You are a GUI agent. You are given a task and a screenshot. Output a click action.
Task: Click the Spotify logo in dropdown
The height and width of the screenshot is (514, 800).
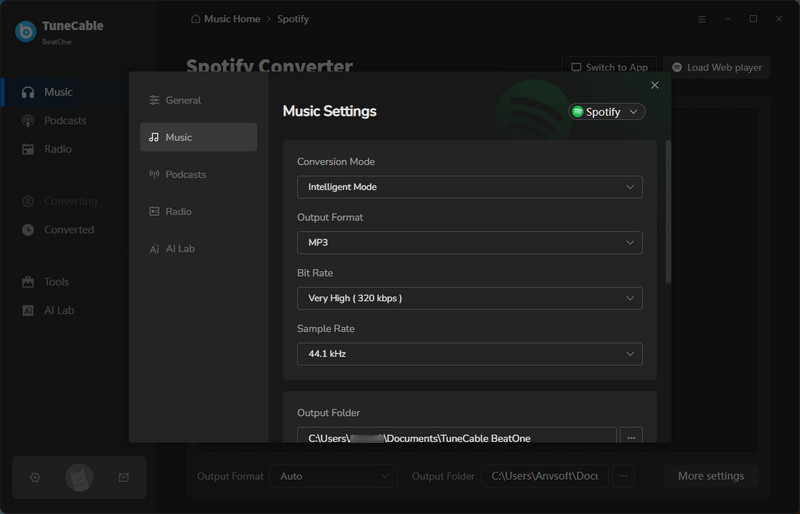(x=578, y=112)
